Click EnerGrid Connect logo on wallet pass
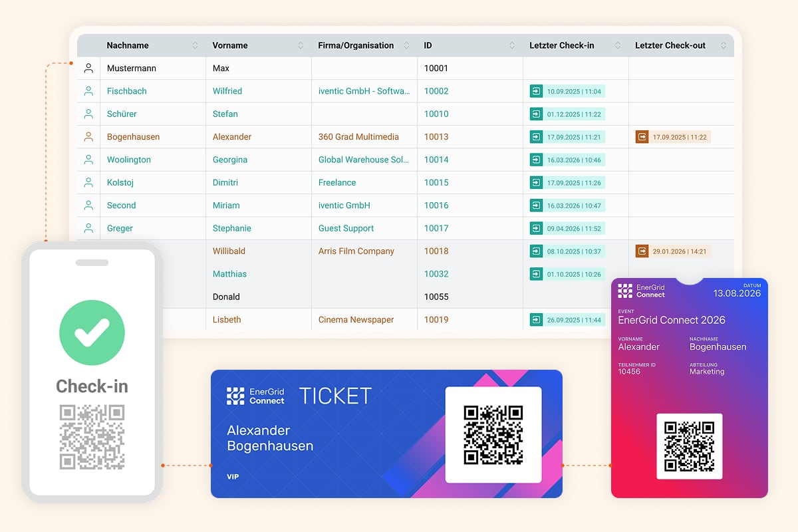 (x=641, y=291)
